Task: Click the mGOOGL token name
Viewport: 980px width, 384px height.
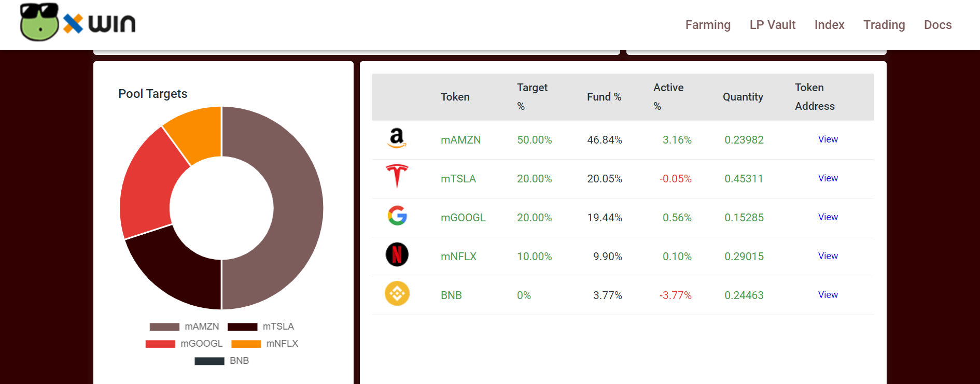Action: coord(463,218)
